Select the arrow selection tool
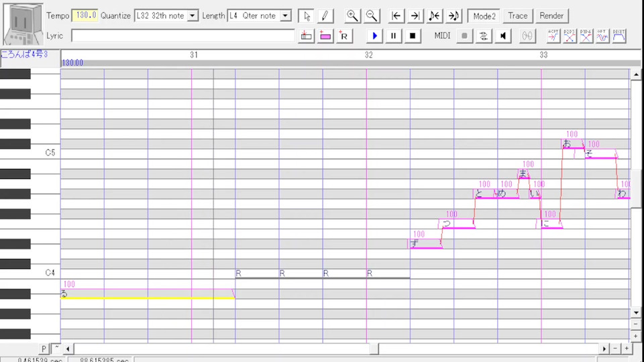644x362 pixels. point(307,16)
